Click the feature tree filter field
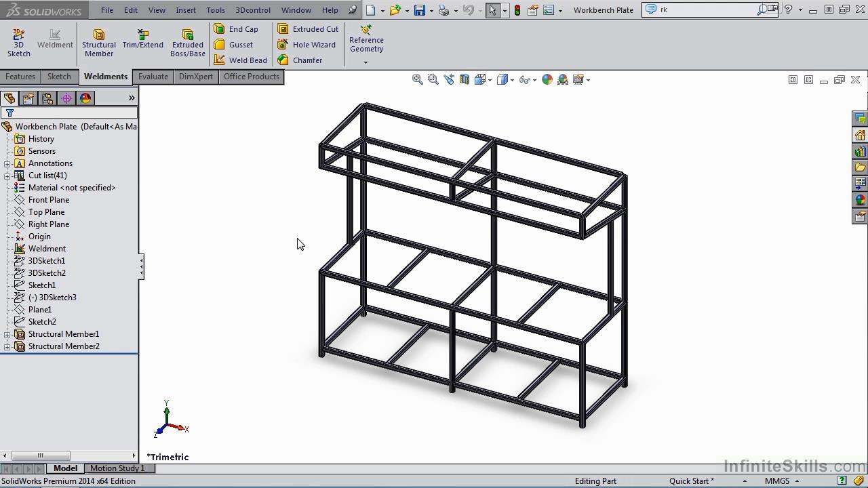 70,113
